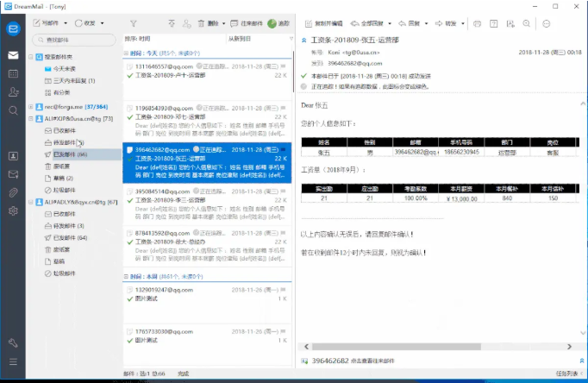Collapse header using double-chevron beside subject
588x383 pixels.
[x=304, y=41]
